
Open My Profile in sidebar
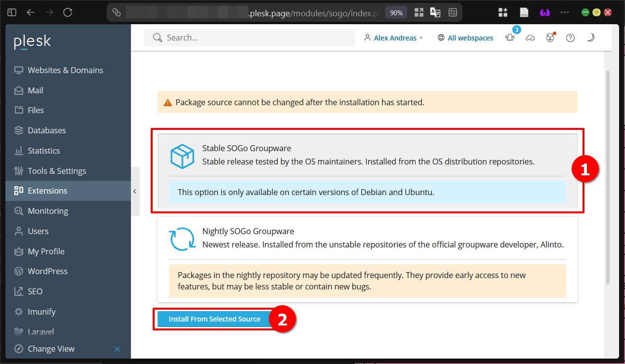point(68,251)
